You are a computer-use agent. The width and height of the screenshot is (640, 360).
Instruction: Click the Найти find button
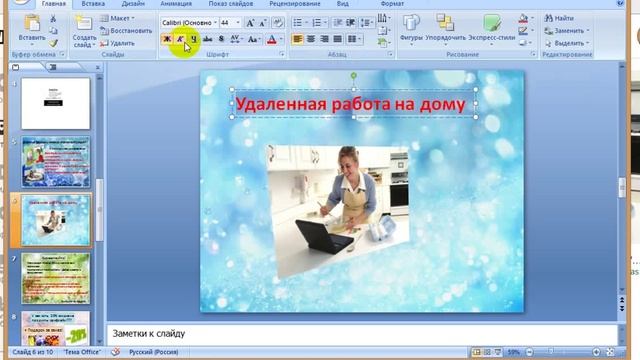[x=559, y=18]
